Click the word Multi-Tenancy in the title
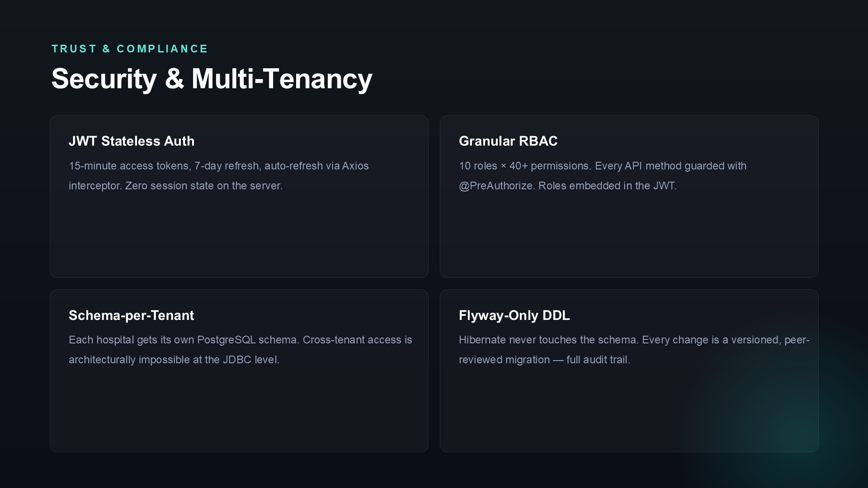The height and width of the screenshot is (488, 868). pos(282,79)
